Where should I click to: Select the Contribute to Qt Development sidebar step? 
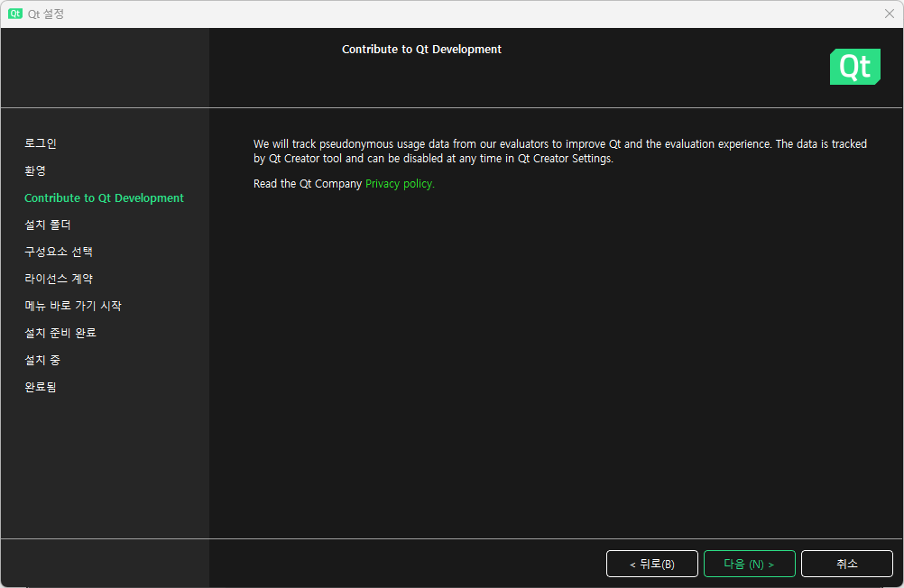(x=104, y=198)
